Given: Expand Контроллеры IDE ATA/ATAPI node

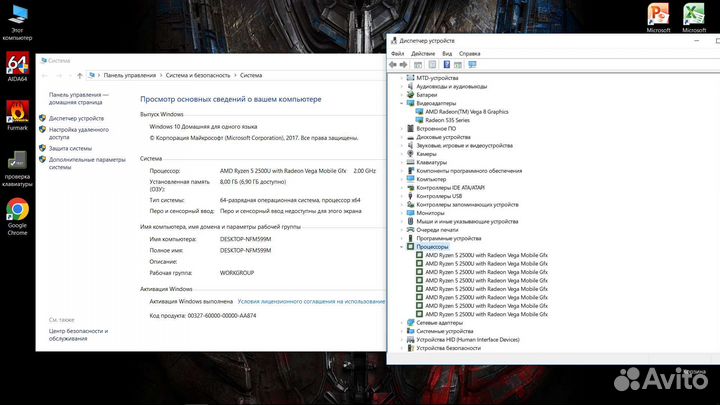Looking at the screenshot, I should coord(402,188).
